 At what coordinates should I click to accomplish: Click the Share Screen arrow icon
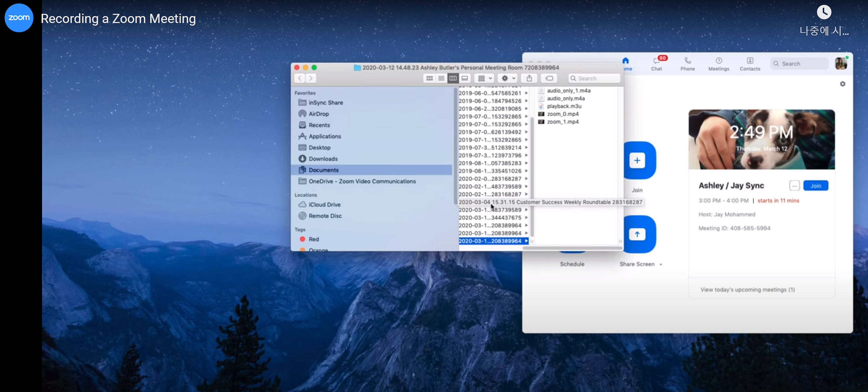pyautogui.click(x=637, y=234)
